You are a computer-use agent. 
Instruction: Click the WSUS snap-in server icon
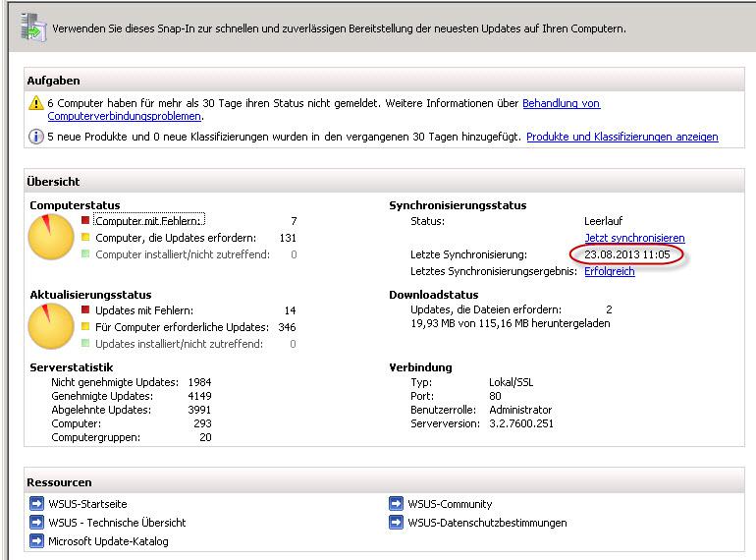tap(33, 27)
